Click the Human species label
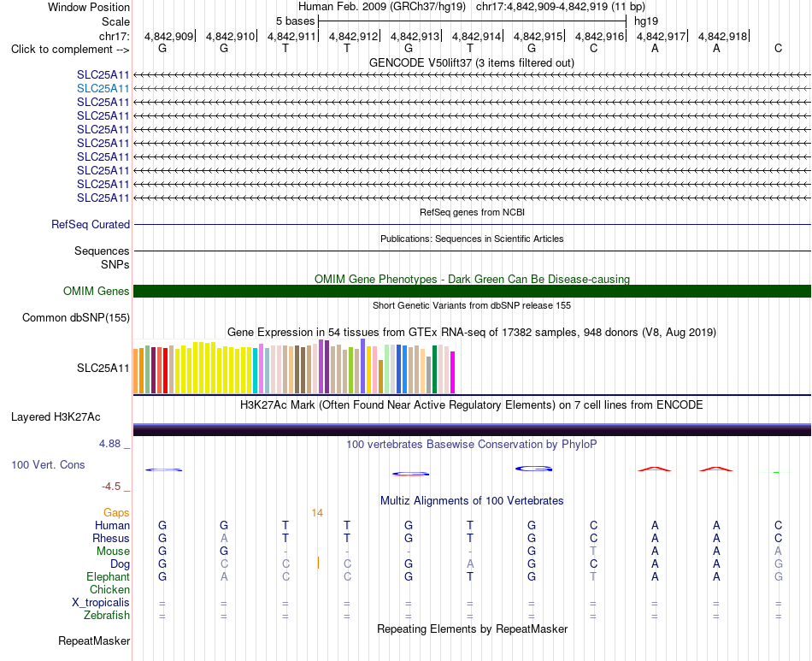The height and width of the screenshot is (661, 812). pyautogui.click(x=112, y=525)
